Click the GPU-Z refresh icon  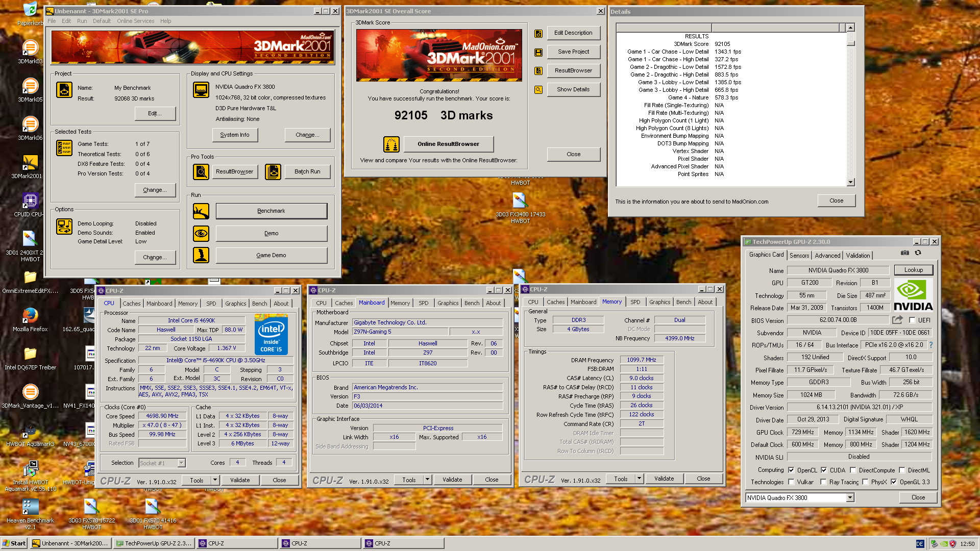coord(918,253)
